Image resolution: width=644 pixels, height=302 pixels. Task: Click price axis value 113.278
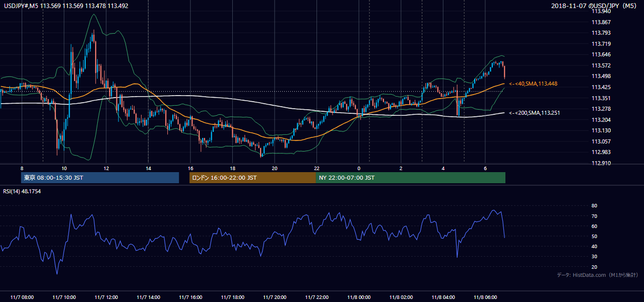601,109
